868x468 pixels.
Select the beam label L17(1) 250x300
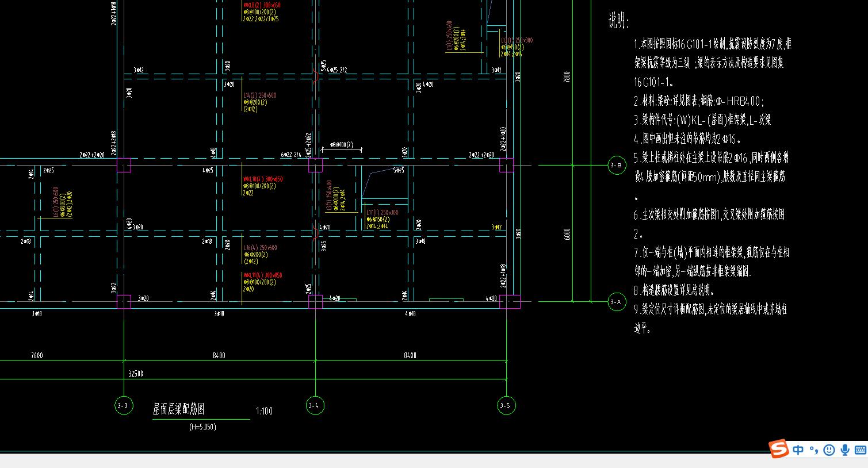coord(383,213)
